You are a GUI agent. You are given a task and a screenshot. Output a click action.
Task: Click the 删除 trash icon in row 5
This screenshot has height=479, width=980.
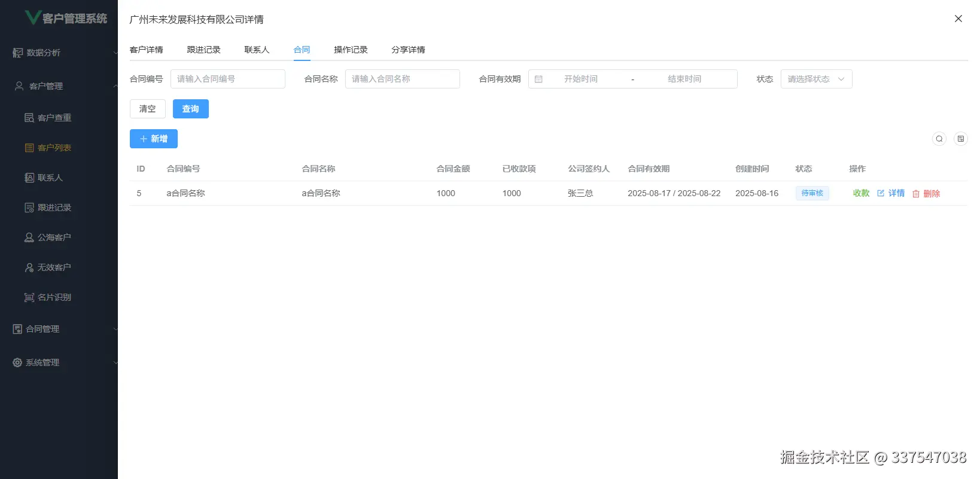point(916,194)
